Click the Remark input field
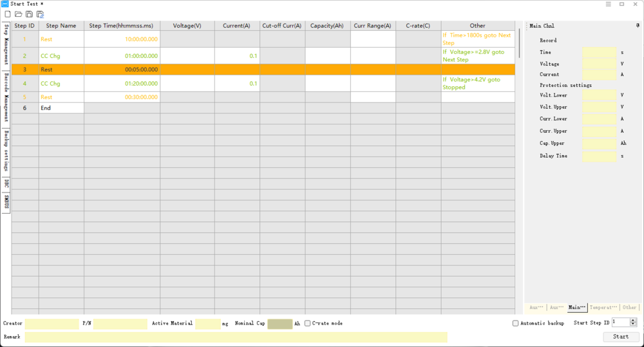Viewport: 644px width, 347px height. click(236, 337)
